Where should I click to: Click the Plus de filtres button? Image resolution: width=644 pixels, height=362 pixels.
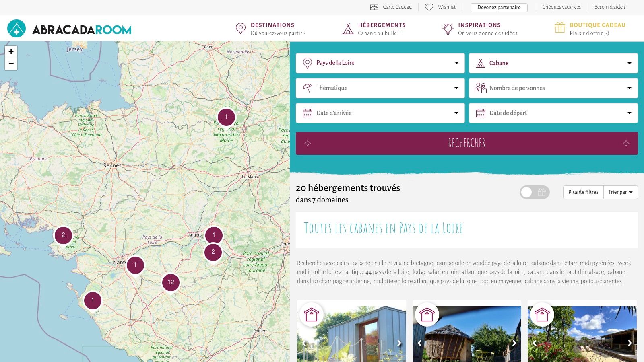583,192
